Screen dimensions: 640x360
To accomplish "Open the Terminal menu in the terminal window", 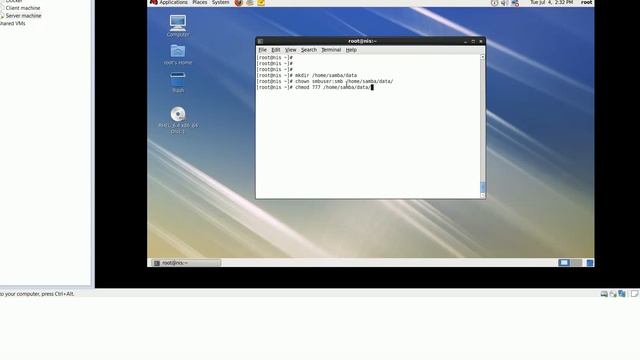I will 331,50.
